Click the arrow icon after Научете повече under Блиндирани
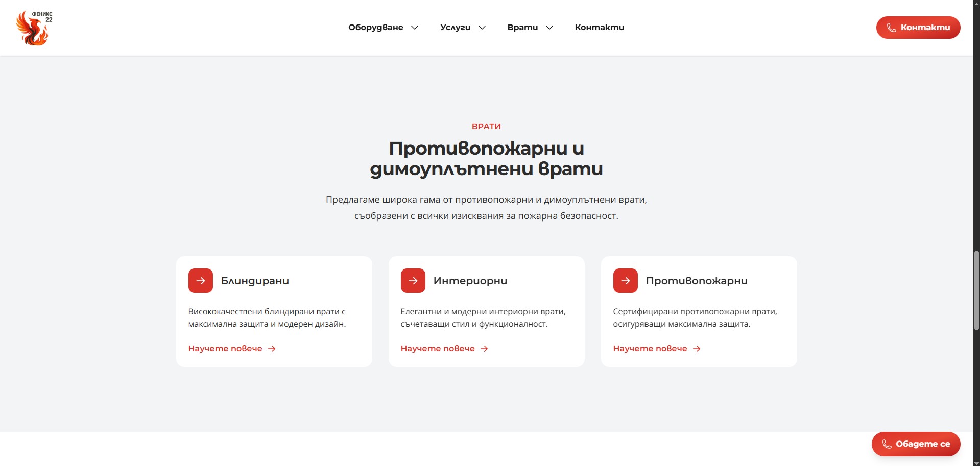This screenshot has width=980, height=466. (272, 348)
